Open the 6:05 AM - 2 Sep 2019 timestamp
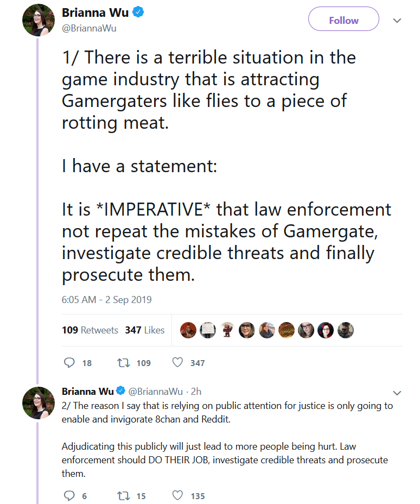The width and height of the screenshot is (420, 504). tap(106, 300)
